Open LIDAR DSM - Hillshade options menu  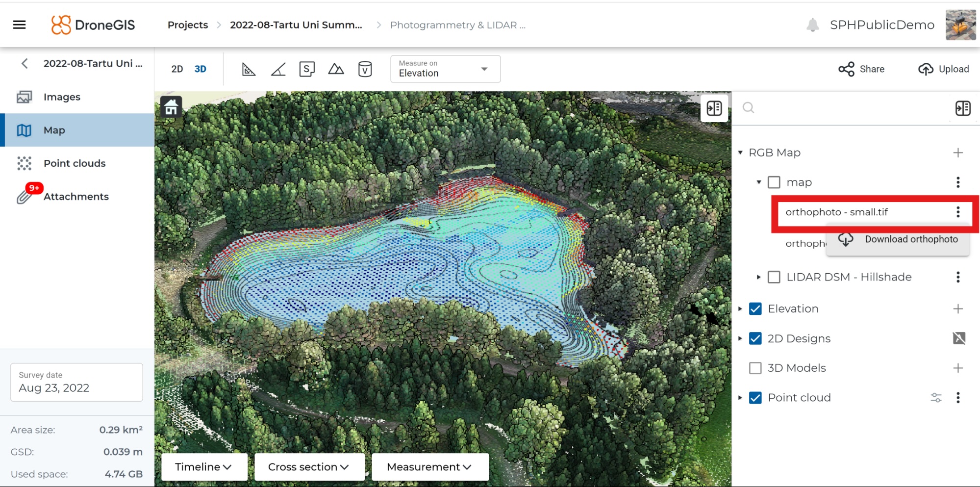(958, 277)
